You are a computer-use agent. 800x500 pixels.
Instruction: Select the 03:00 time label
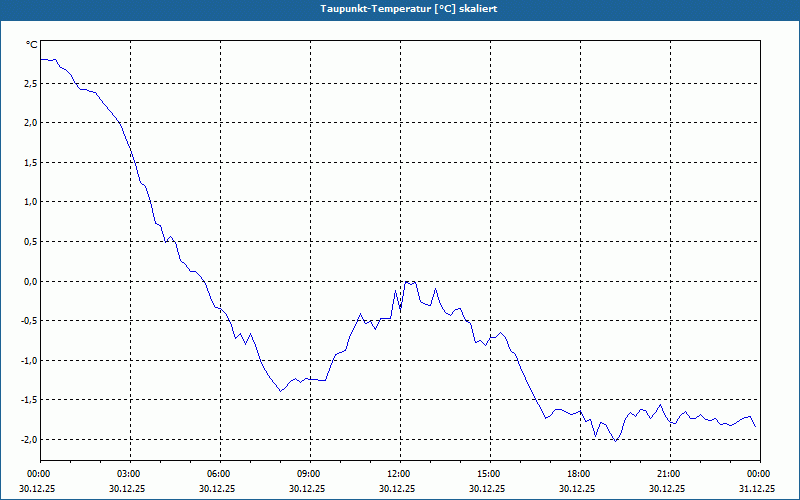tap(131, 474)
